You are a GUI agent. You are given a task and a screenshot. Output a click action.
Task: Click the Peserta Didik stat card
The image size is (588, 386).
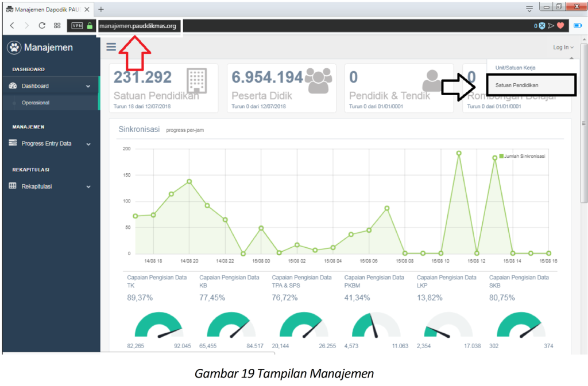tap(281, 88)
